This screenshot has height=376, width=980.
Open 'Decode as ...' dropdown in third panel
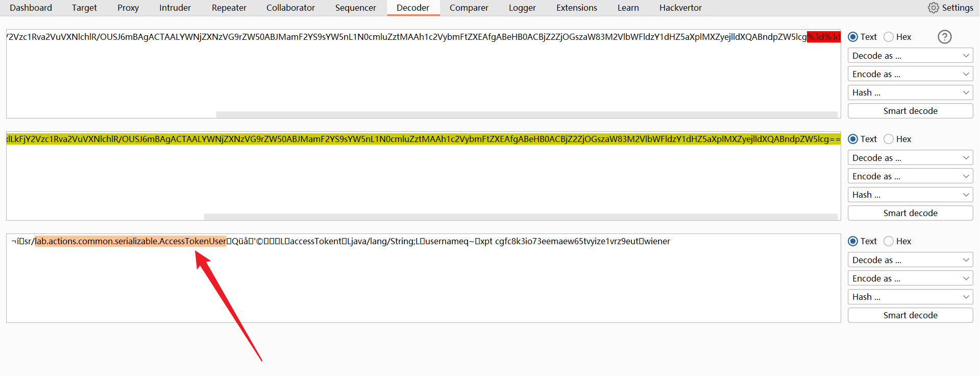coord(911,260)
